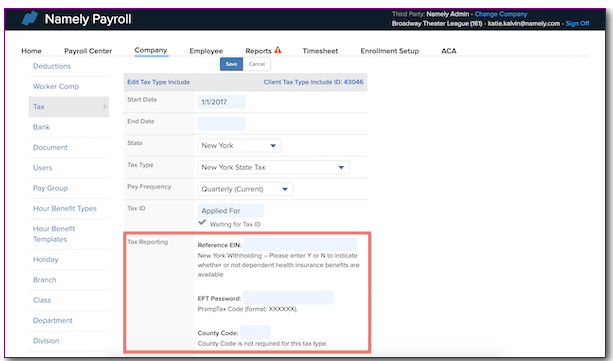Open the Reports tab
This screenshot has height=361, width=613.
coord(258,51)
